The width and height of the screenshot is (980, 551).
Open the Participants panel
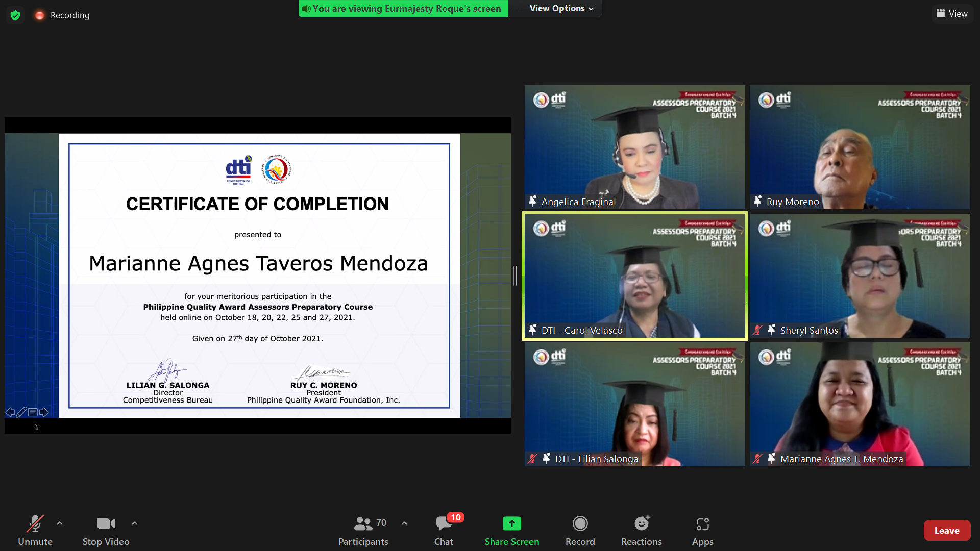click(x=363, y=531)
